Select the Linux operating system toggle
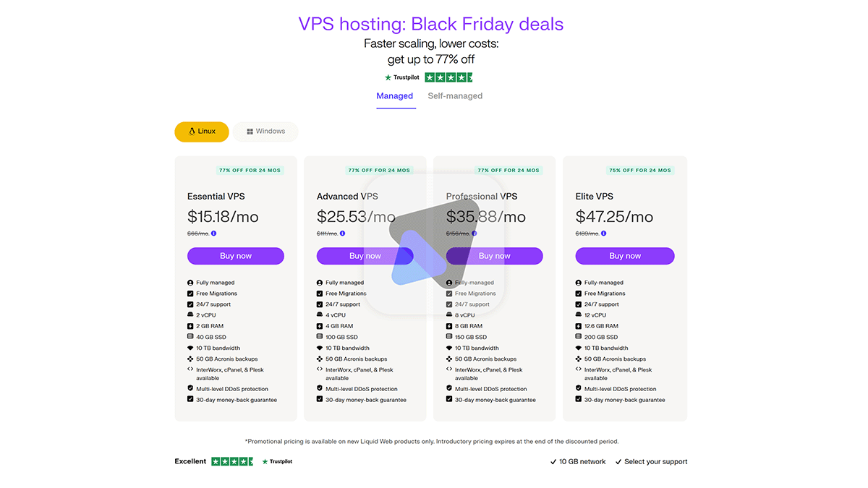This screenshot has width=868, height=488. [x=202, y=132]
